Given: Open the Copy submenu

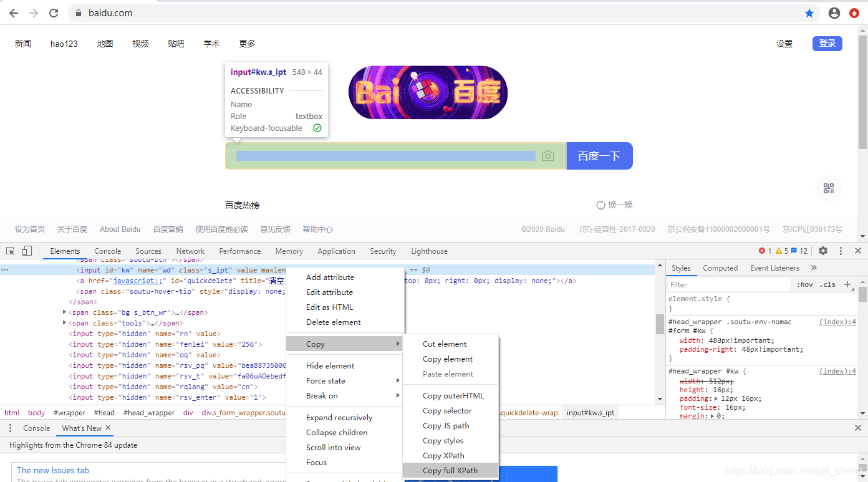Looking at the screenshot, I should [345, 344].
